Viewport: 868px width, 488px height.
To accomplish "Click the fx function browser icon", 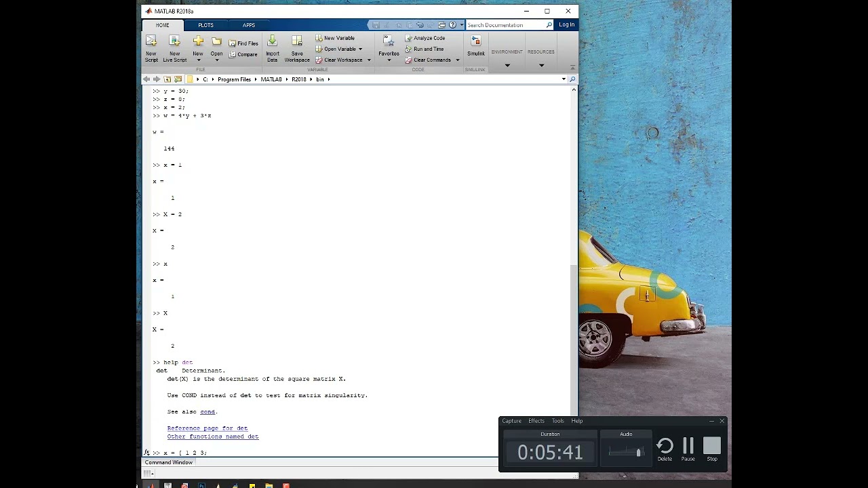I will pos(147,453).
